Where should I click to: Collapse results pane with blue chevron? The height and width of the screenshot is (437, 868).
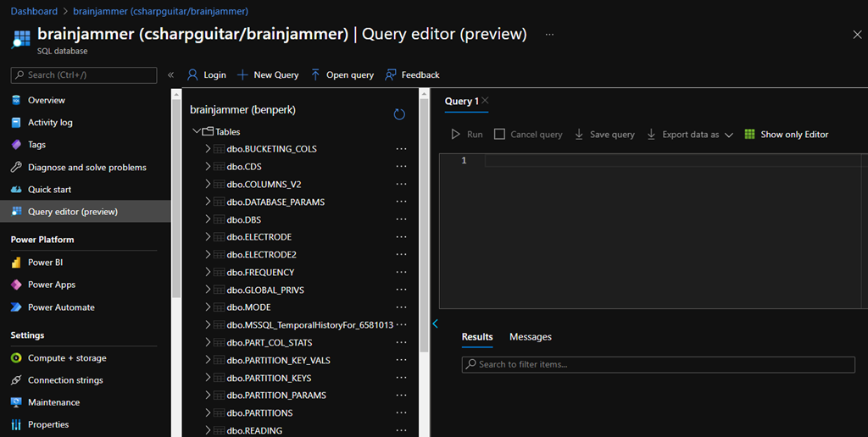point(435,324)
